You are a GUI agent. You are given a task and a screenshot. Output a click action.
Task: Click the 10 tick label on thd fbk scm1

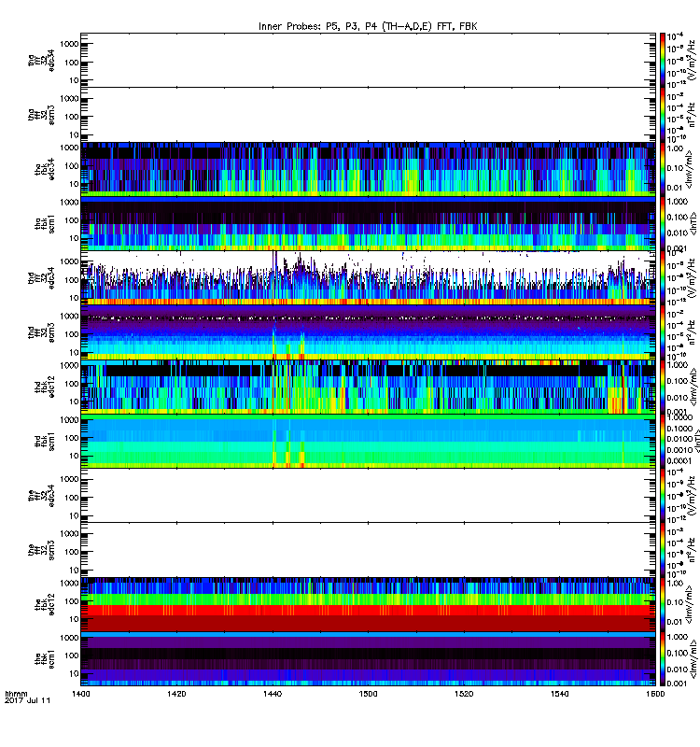pyautogui.click(x=74, y=456)
